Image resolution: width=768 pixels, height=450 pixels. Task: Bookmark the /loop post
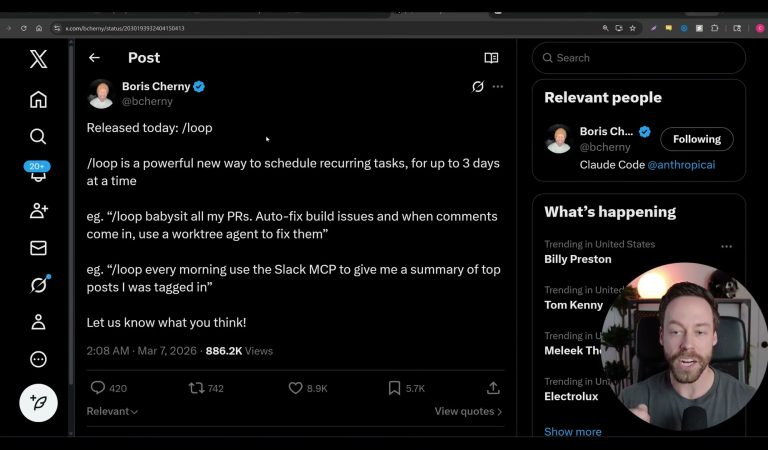point(394,388)
